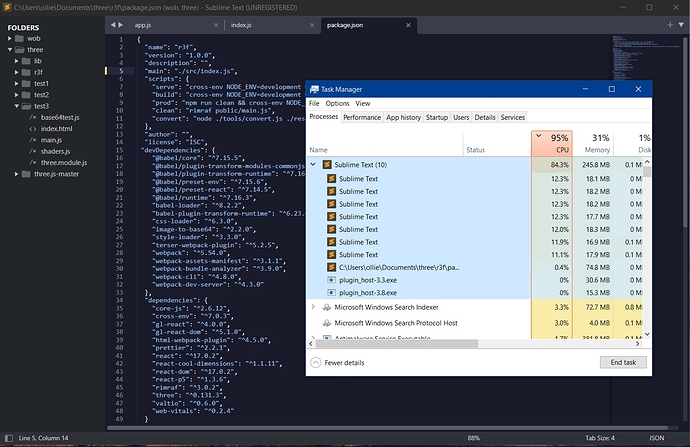
Task: Expand the r3f folder
Action: pyautogui.click(x=16, y=72)
